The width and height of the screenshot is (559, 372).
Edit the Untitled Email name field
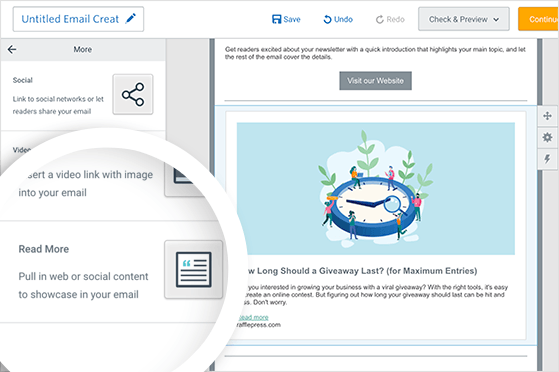coord(78,19)
